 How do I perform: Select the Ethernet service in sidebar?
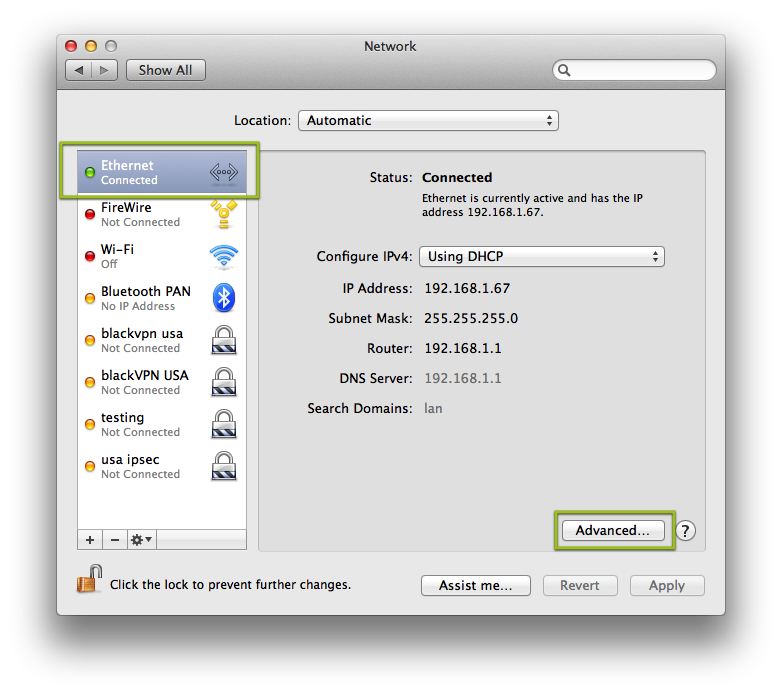(162, 172)
